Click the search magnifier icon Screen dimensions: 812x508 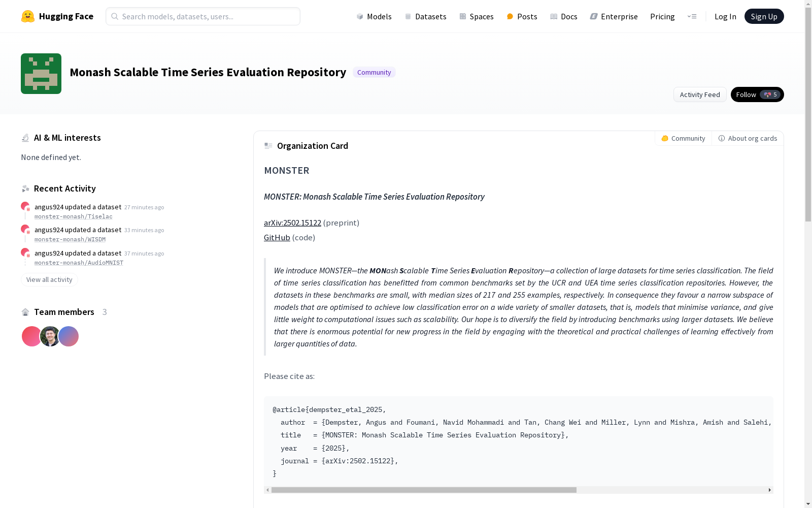point(115,16)
